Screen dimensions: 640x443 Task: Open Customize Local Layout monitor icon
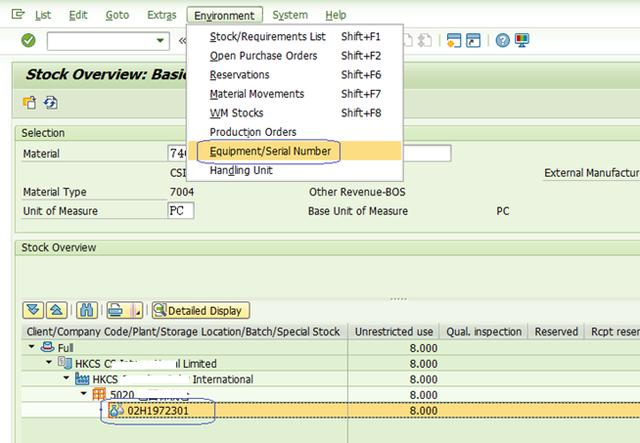pos(522,41)
